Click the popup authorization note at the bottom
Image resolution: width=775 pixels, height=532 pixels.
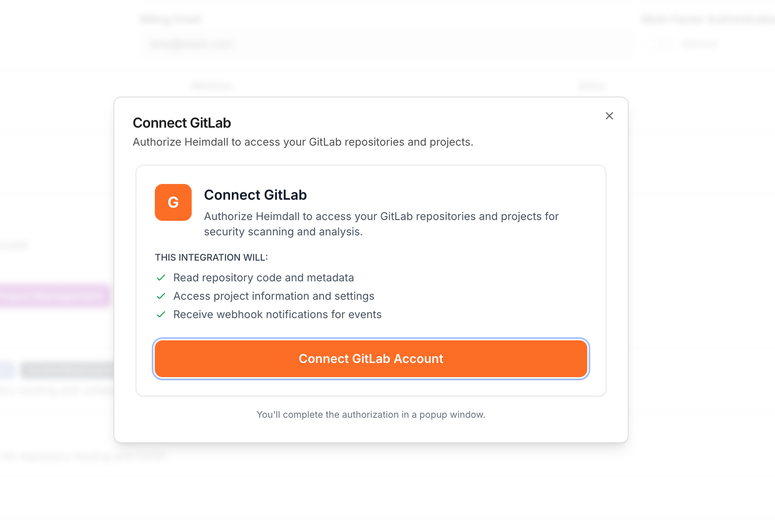(x=371, y=414)
